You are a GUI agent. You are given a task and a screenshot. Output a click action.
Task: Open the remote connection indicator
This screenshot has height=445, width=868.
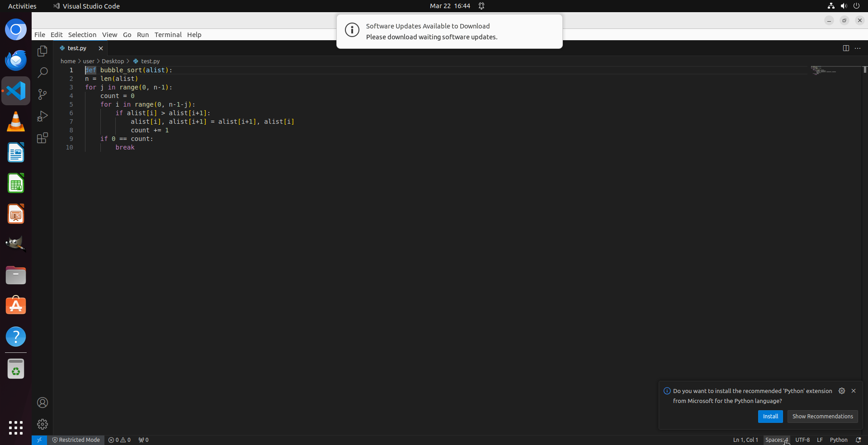tap(39, 440)
